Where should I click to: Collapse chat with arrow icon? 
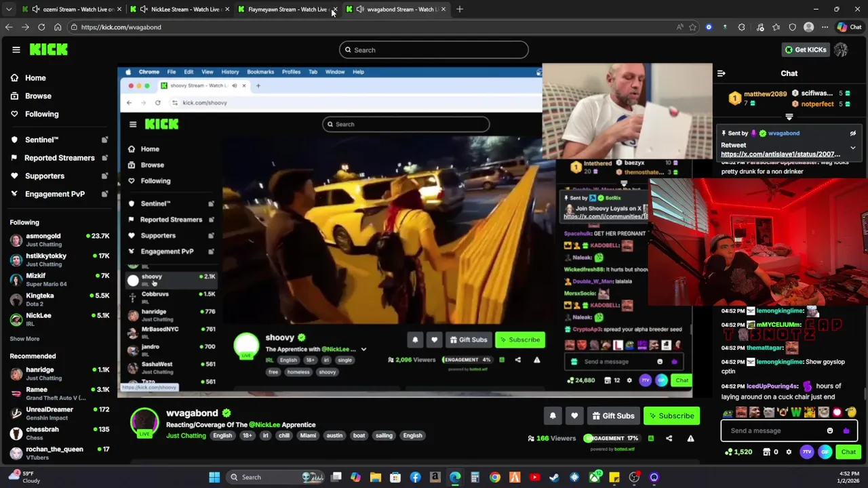coord(722,73)
